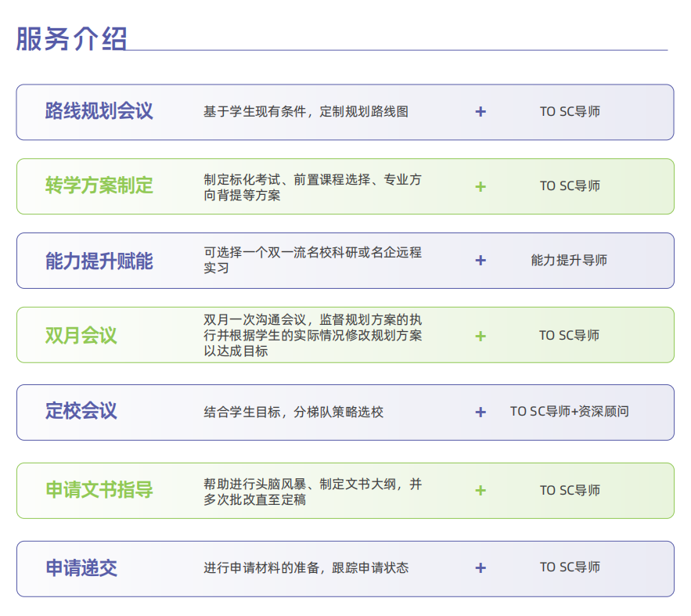The width and height of the screenshot is (691, 616).
Task: Click the description 进行申请材料的准备，跟踪申请状态
Action: click(x=306, y=568)
